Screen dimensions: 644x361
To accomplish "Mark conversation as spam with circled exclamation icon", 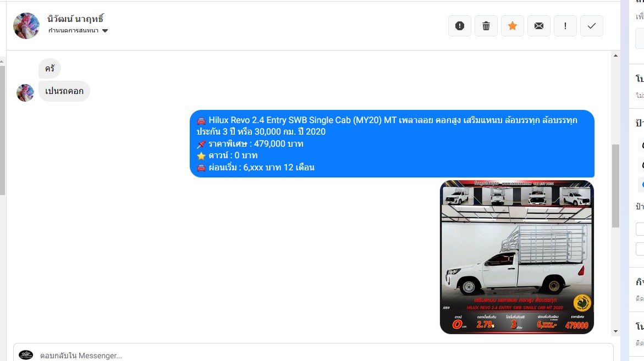I will [460, 26].
